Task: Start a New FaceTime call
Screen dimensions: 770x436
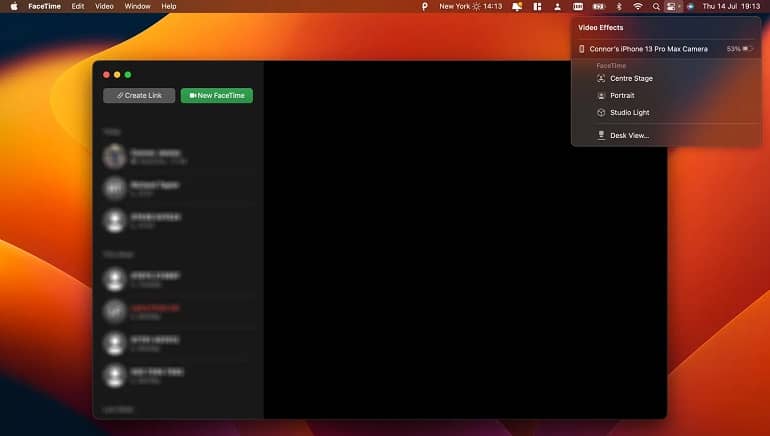Action: pyautogui.click(x=217, y=95)
